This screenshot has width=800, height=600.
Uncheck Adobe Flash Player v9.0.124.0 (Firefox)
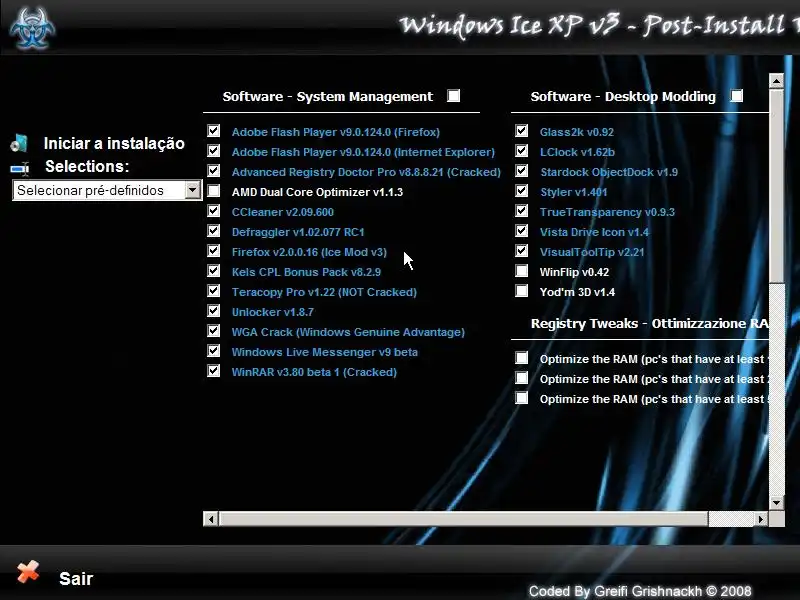[x=214, y=131]
